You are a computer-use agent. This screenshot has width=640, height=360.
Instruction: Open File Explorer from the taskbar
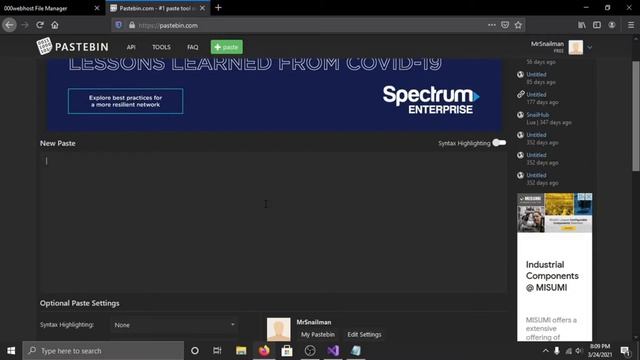pyautogui.click(x=241, y=351)
